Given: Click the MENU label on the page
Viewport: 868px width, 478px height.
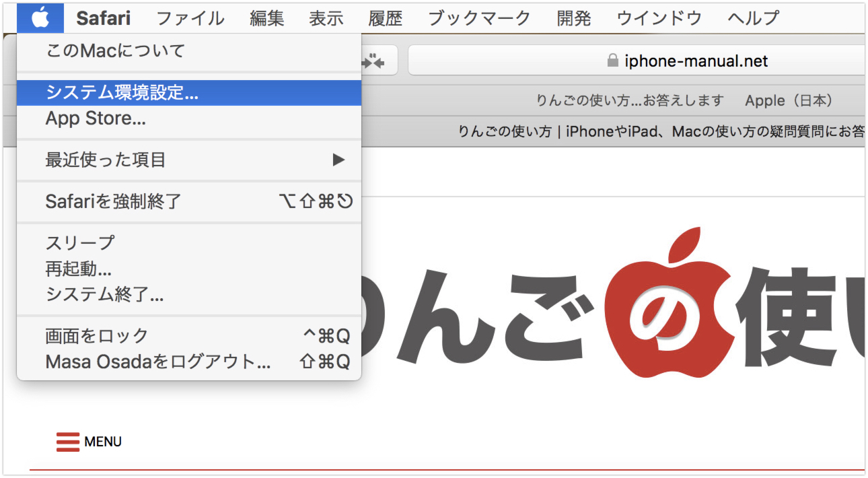Looking at the screenshot, I should tap(103, 442).
